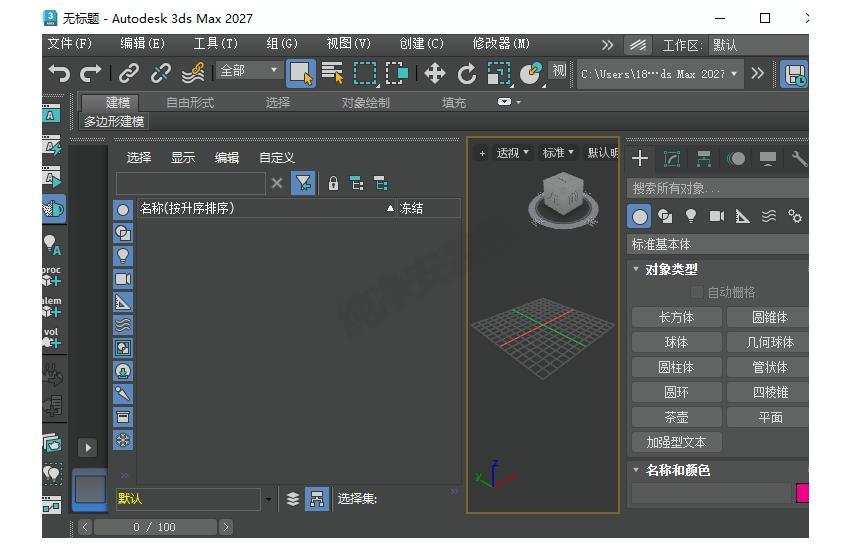Open the 创建(C) menu

click(x=422, y=43)
